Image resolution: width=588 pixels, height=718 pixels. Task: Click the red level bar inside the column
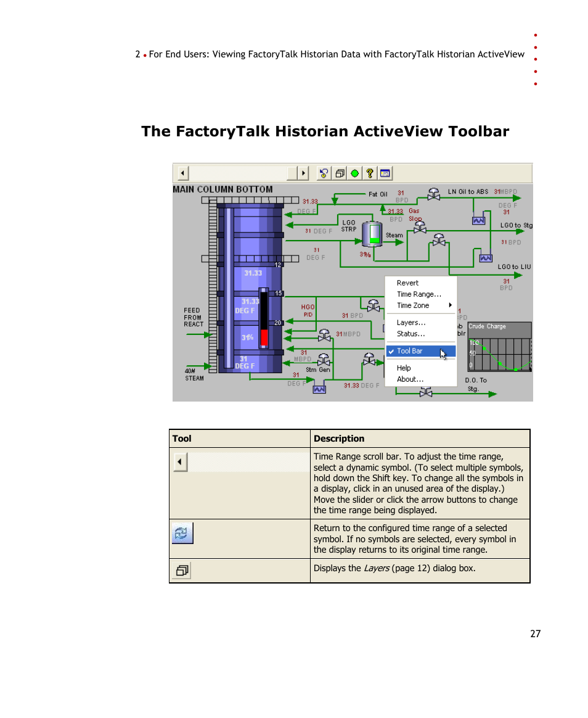[264, 337]
